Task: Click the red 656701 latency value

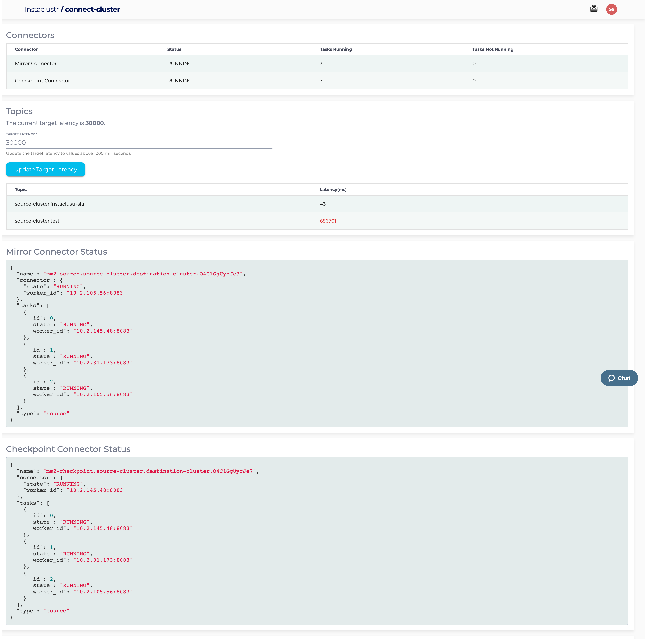Action: (328, 221)
